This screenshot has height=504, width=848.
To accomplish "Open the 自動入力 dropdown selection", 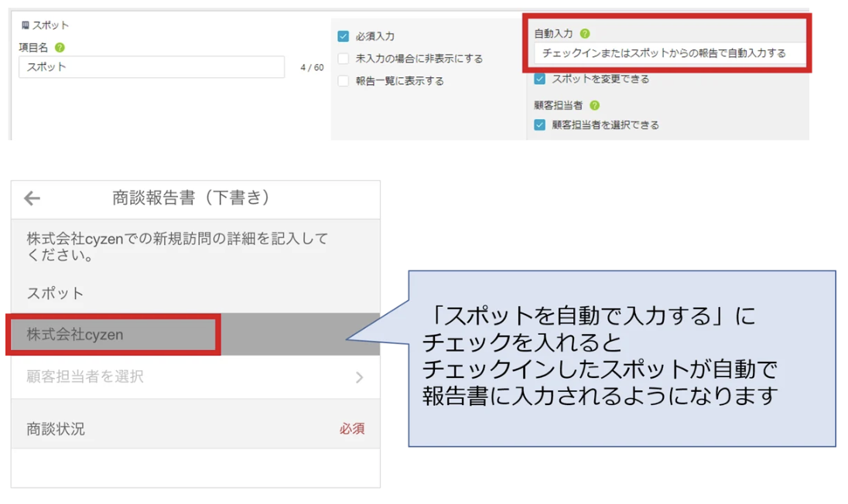I will tap(669, 53).
